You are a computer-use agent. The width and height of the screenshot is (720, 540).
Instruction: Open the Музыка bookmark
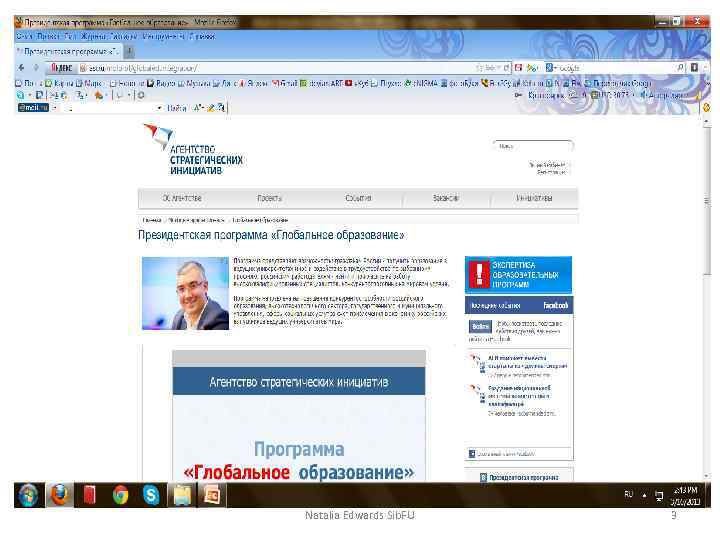tap(195, 84)
